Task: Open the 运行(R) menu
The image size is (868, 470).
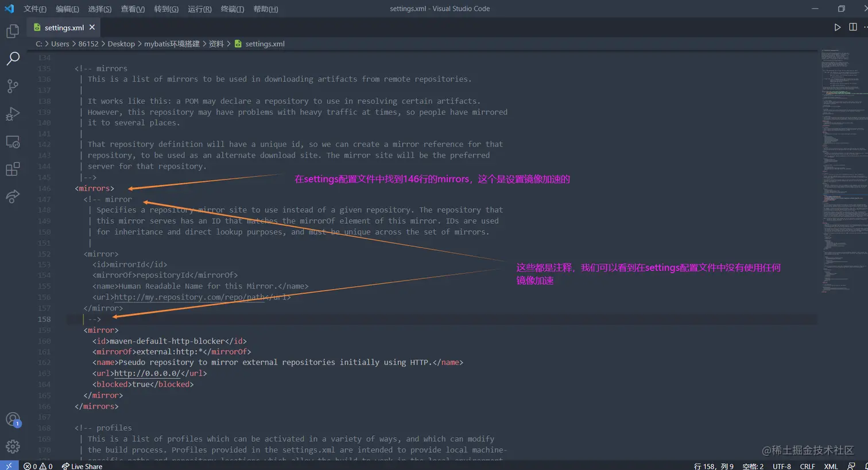Action: pyautogui.click(x=200, y=9)
